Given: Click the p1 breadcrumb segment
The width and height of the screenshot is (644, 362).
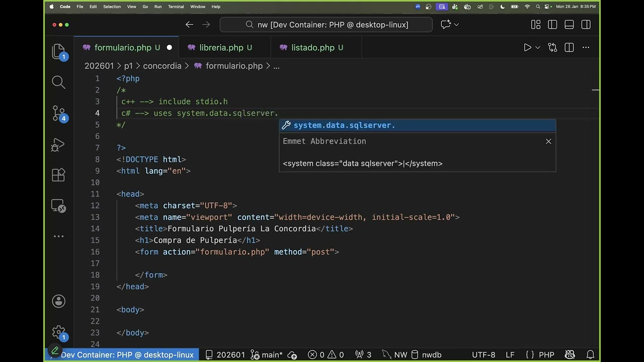Looking at the screenshot, I should click(128, 66).
